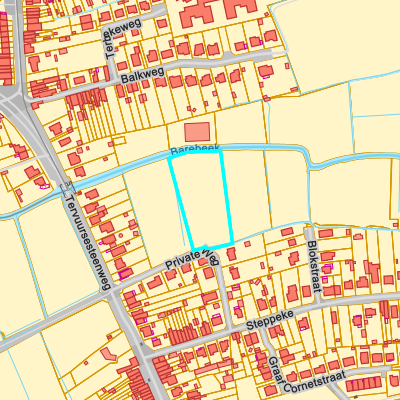Select the Blokstraat street label
The width and height of the screenshot is (400, 400).
(315, 267)
